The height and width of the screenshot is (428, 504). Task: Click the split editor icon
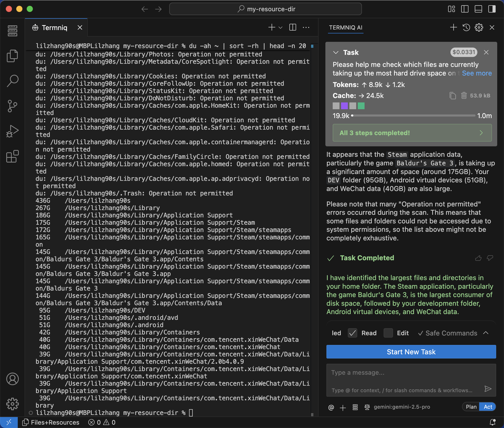pos(292,27)
